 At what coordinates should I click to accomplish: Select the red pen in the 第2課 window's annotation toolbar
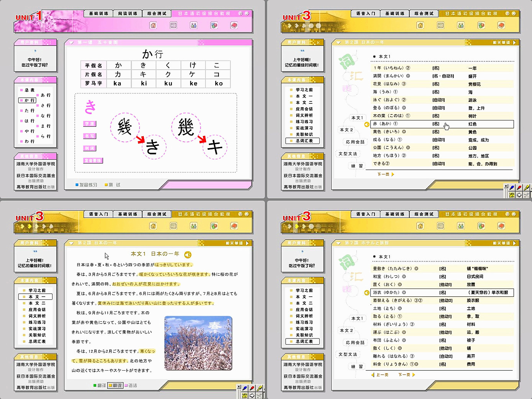click(x=519, y=188)
